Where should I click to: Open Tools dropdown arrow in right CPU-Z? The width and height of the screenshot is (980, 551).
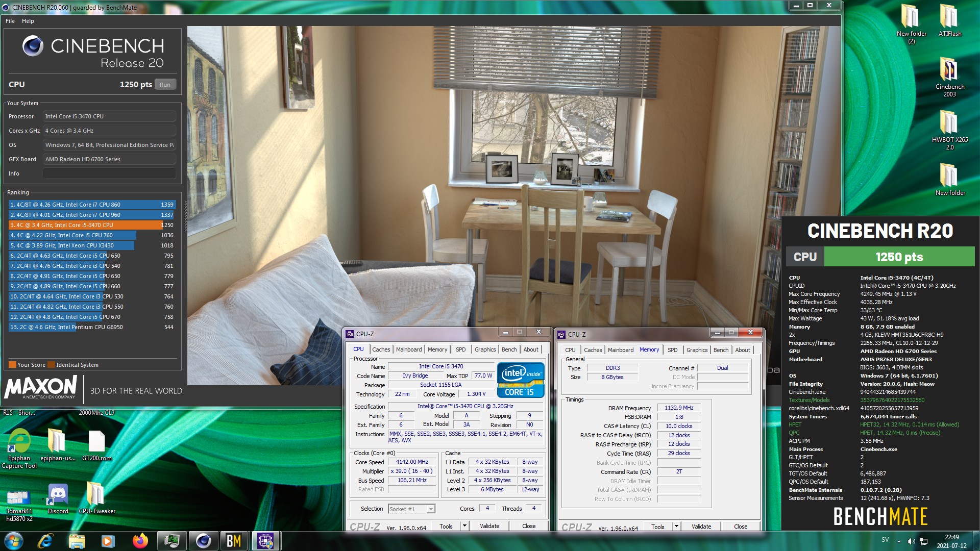[676, 527]
